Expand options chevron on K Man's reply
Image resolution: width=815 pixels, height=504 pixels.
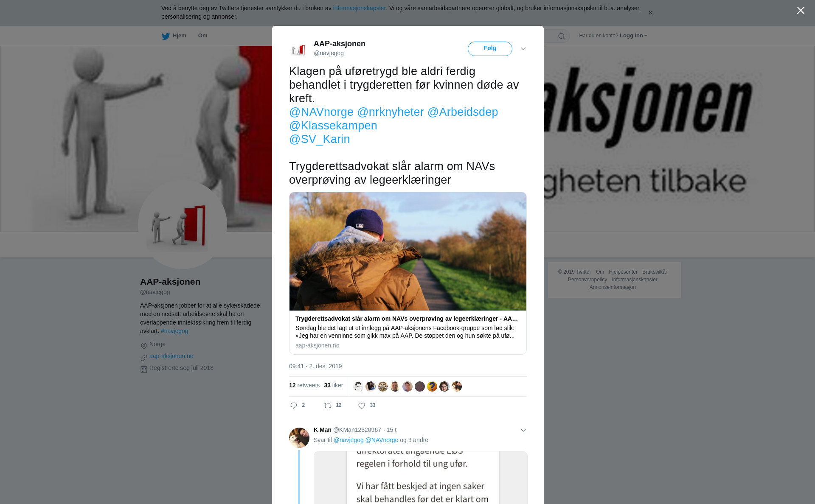(x=523, y=430)
